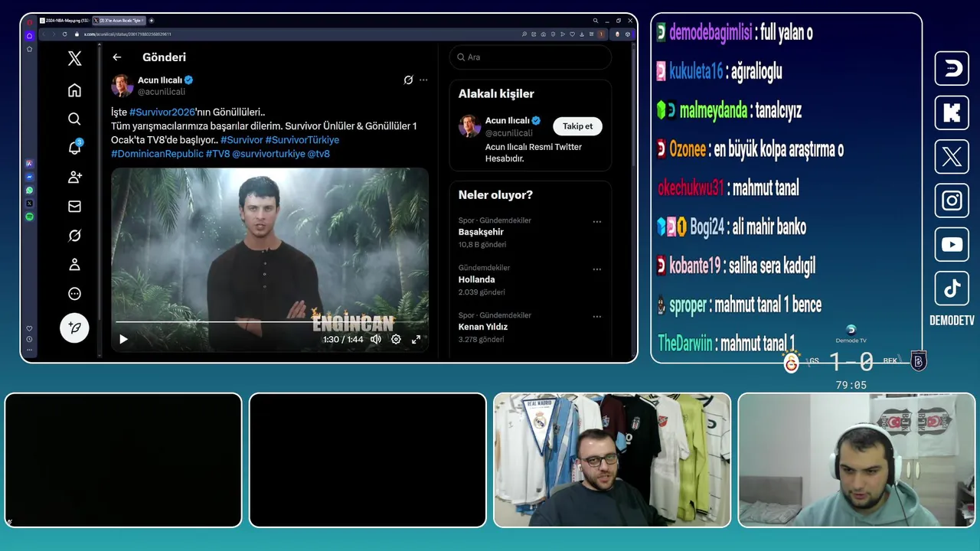Switch to the 2024-NBA-Map.png browser tab
Viewport: 980px width, 551px height.
click(64, 21)
